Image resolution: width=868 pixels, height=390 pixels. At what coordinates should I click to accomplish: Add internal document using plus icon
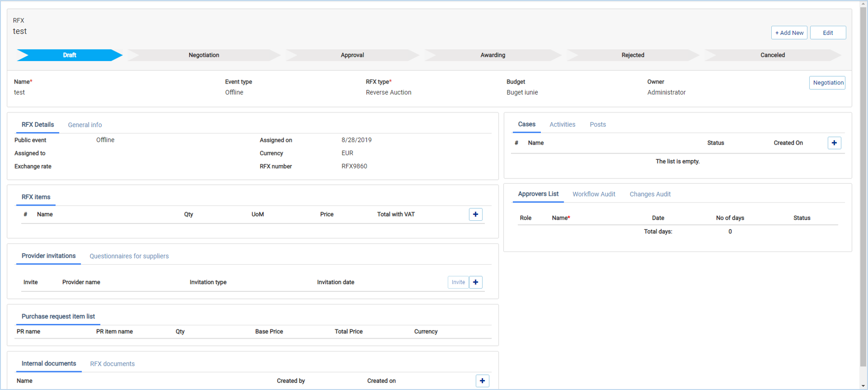click(482, 381)
